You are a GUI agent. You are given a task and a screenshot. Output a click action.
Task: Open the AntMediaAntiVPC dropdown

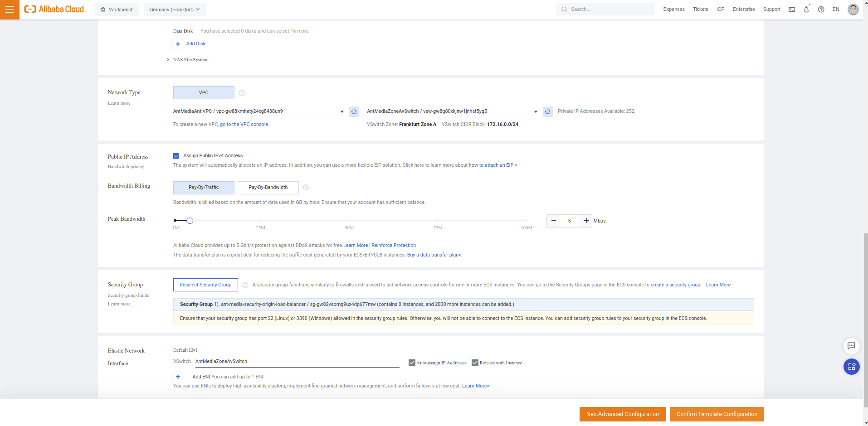tap(258, 111)
